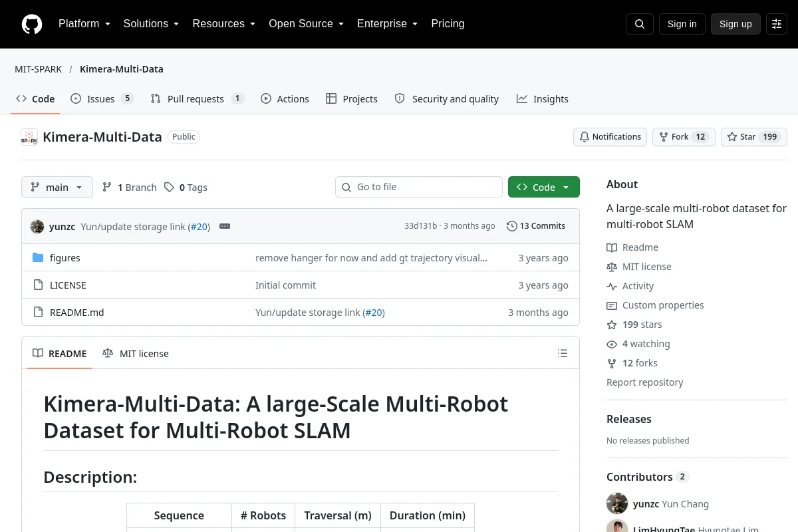Click yunzc contributor avatar
The width and height of the screenshot is (798, 532).
point(617,503)
